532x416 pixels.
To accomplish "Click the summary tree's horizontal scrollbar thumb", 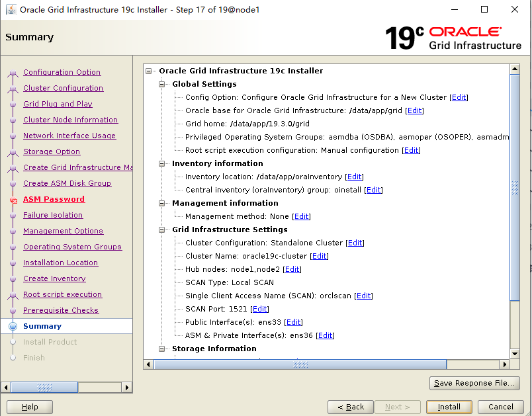I will pyautogui.click(x=300, y=364).
